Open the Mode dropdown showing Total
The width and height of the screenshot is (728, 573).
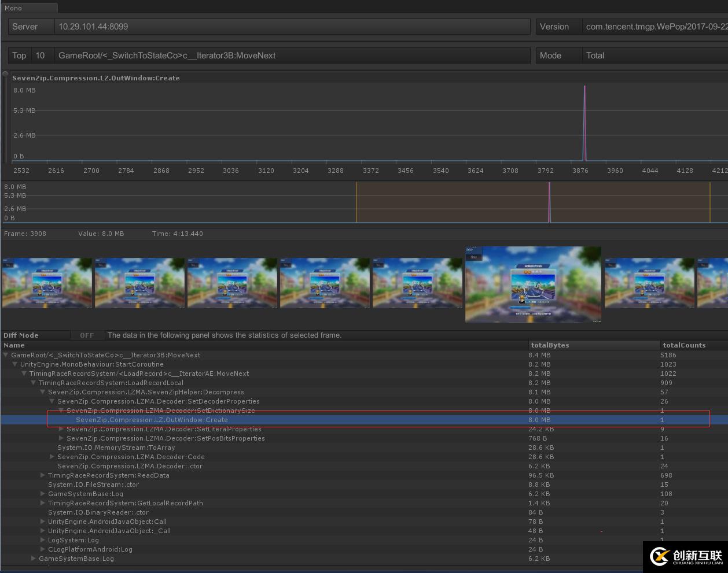pyautogui.click(x=655, y=56)
